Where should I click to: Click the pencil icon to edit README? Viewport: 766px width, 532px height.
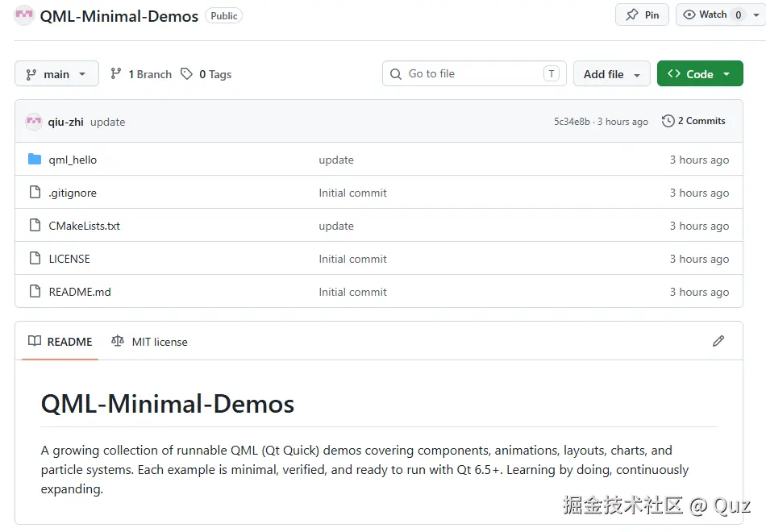(x=718, y=341)
